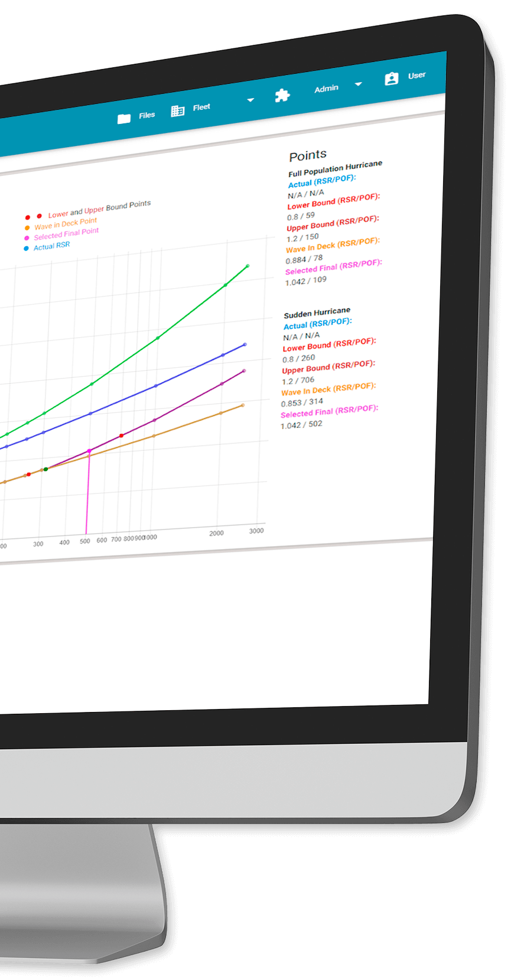Click the end point of blue curve
The image size is (514, 980).
[245, 345]
